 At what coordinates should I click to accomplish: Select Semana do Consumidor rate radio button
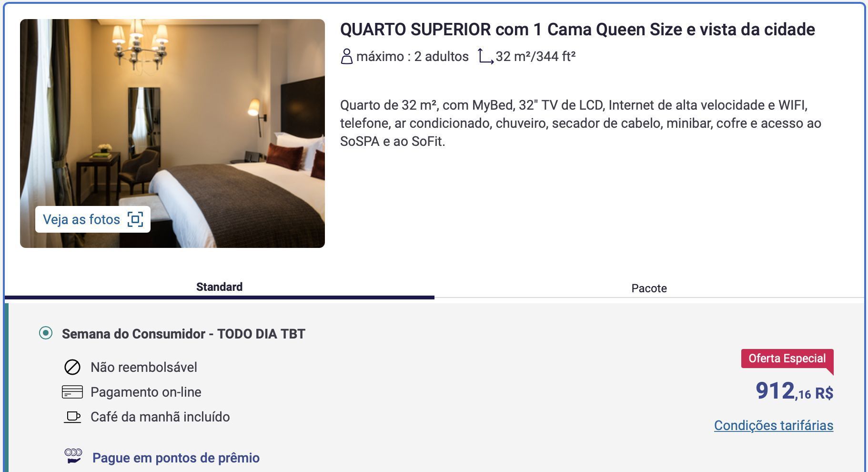click(46, 333)
